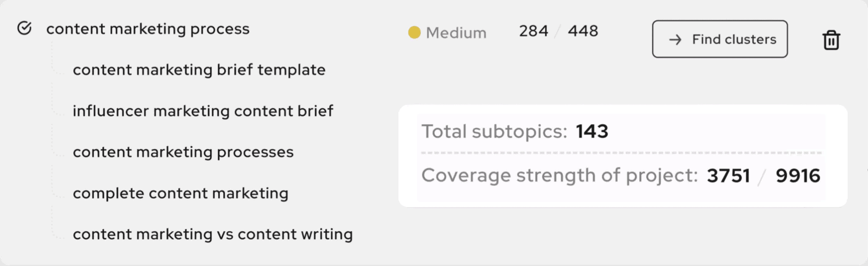The image size is (868, 266).
Task: Click the Find clusters button
Action: tap(720, 39)
